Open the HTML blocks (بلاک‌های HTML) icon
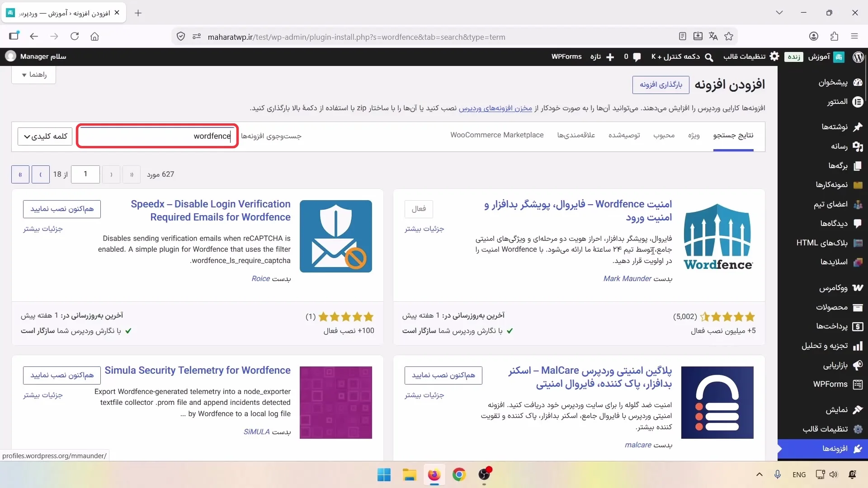This screenshot has height=488, width=868. pos(858,243)
